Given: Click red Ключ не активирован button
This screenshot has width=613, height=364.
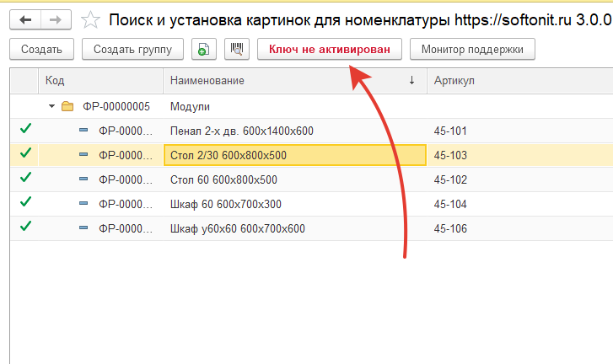Looking at the screenshot, I should (330, 49).
